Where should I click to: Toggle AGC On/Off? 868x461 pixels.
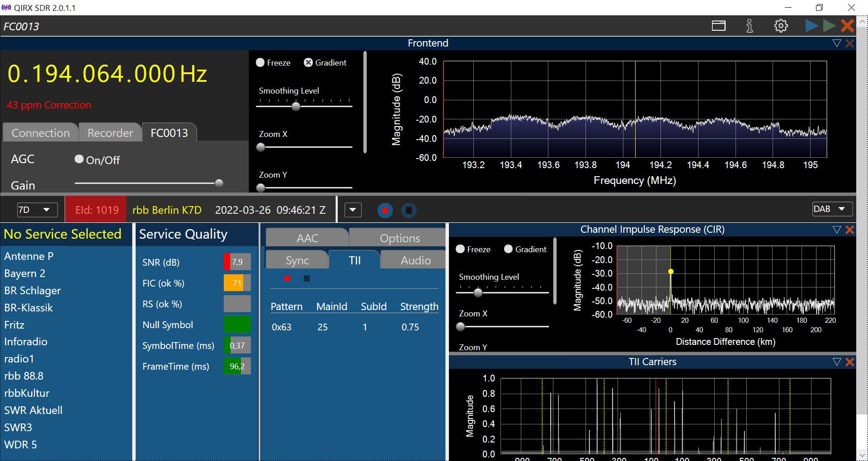point(79,159)
